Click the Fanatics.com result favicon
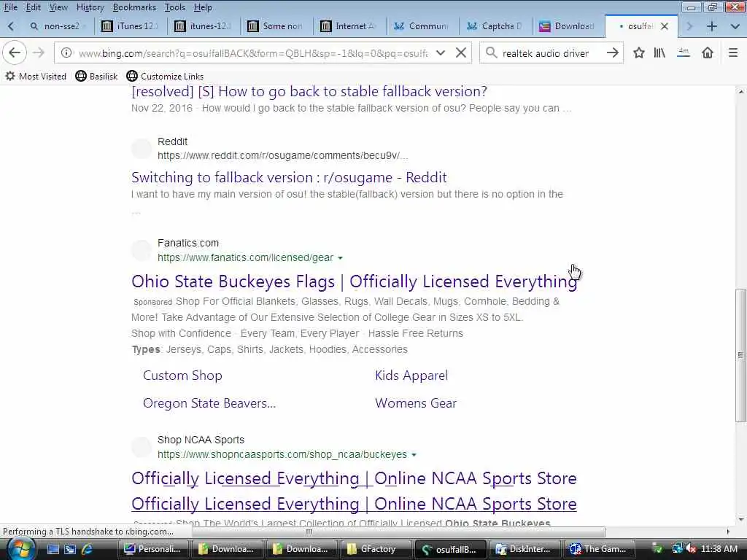Viewport: 747px width, 560px height. 142,251
